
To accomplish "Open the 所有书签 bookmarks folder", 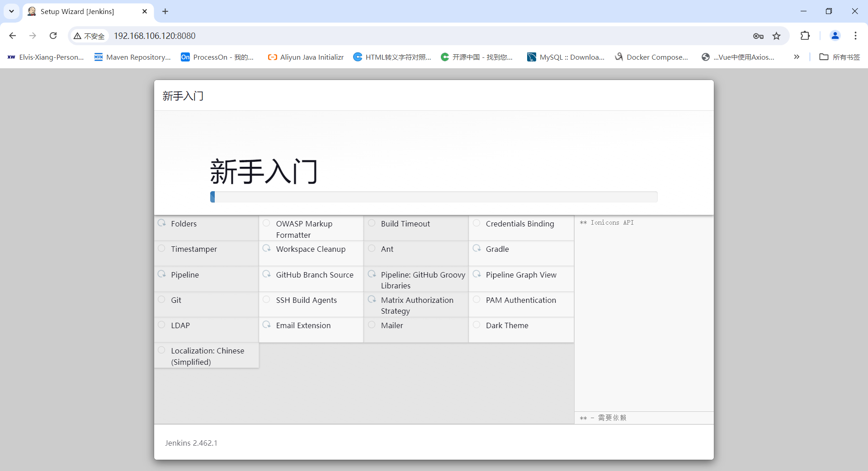I will [x=840, y=57].
